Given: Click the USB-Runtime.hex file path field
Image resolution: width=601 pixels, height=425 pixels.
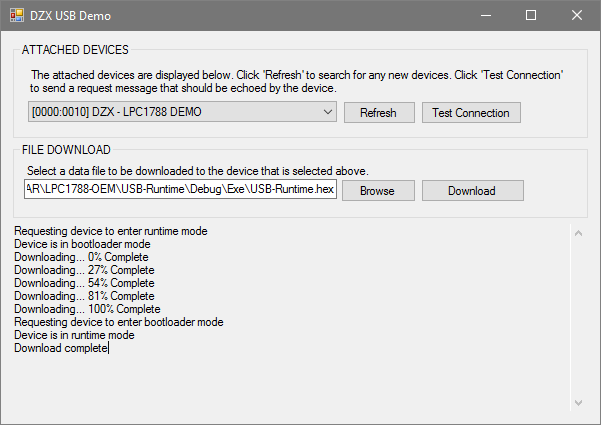Looking at the screenshot, I should click(180, 189).
